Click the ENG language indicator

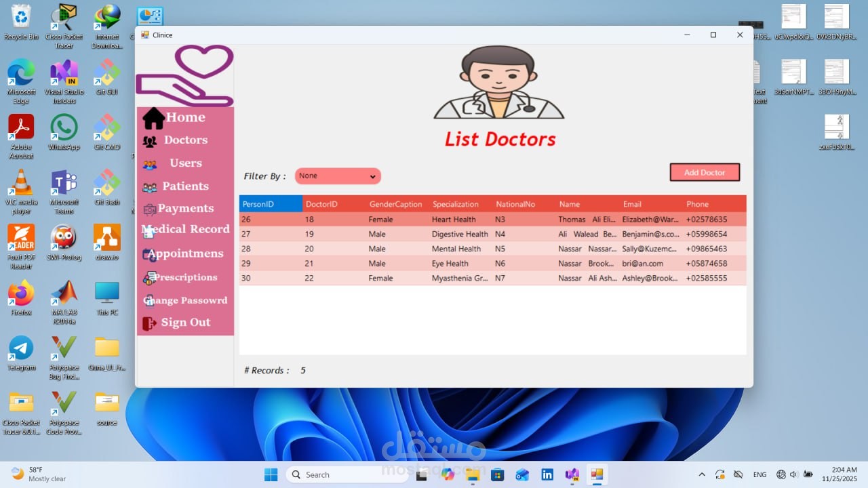(x=760, y=474)
